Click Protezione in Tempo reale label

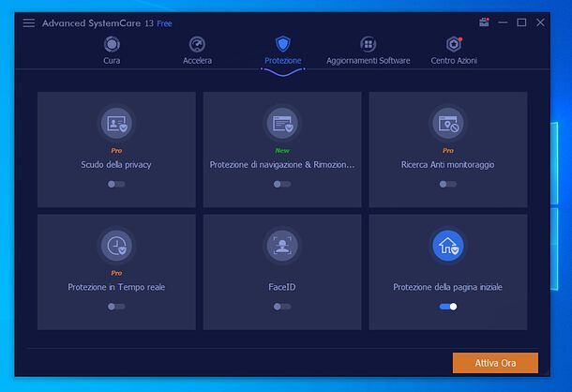[x=116, y=287]
